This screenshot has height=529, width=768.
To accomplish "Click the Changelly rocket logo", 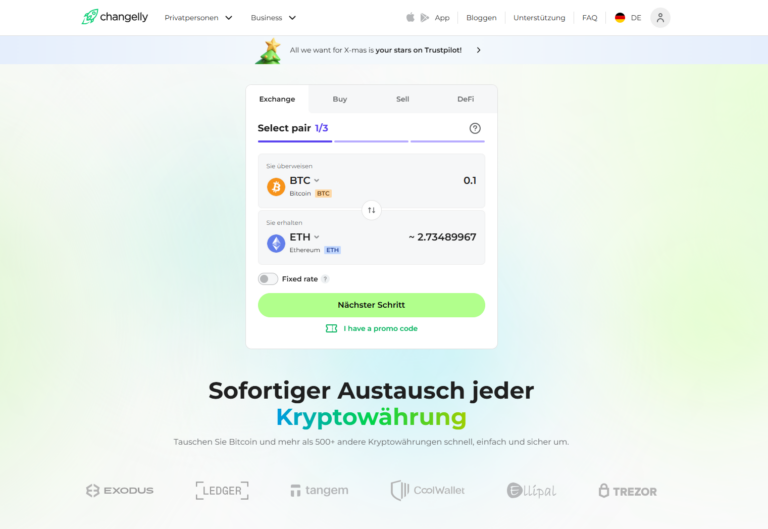I will tap(90, 17).
